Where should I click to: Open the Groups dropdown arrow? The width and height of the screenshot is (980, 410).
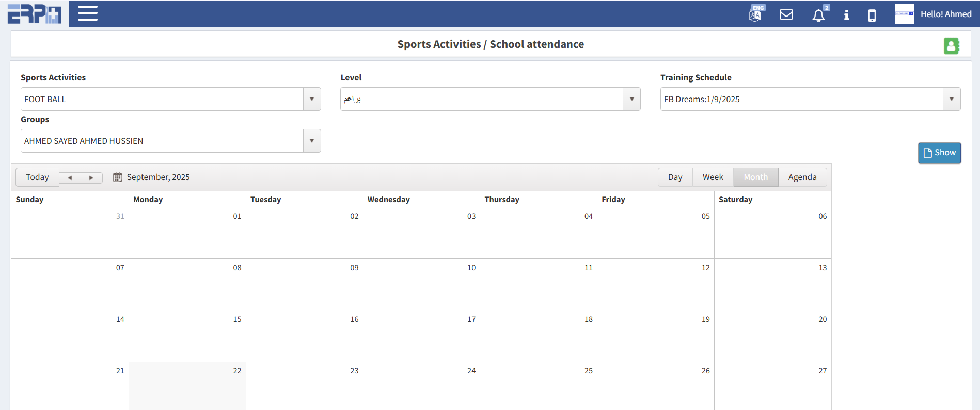pos(312,141)
